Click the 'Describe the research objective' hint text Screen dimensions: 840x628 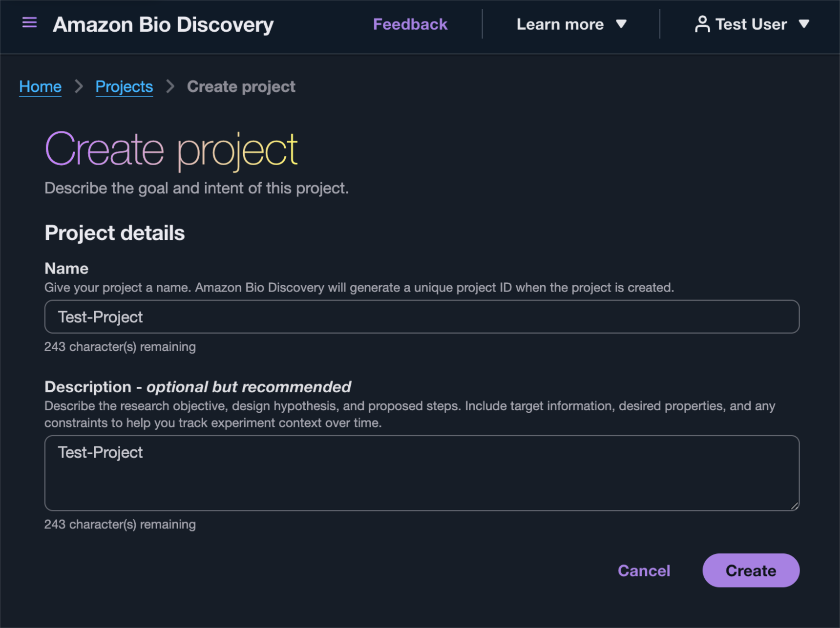[x=410, y=415]
